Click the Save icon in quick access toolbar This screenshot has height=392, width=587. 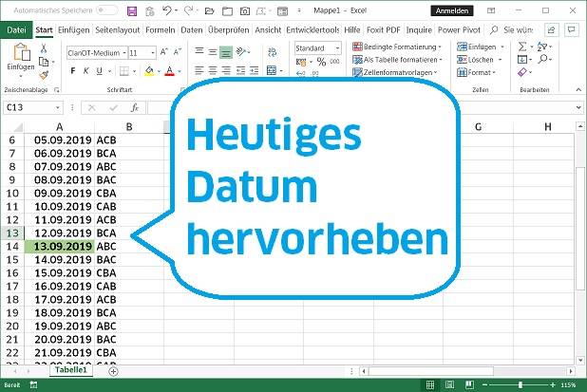pyautogui.click(x=131, y=10)
